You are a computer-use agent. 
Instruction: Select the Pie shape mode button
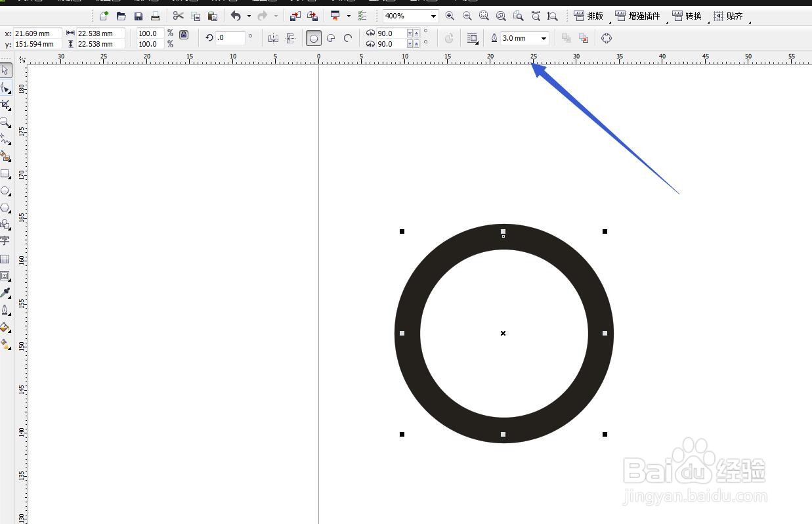coord(331,38)
